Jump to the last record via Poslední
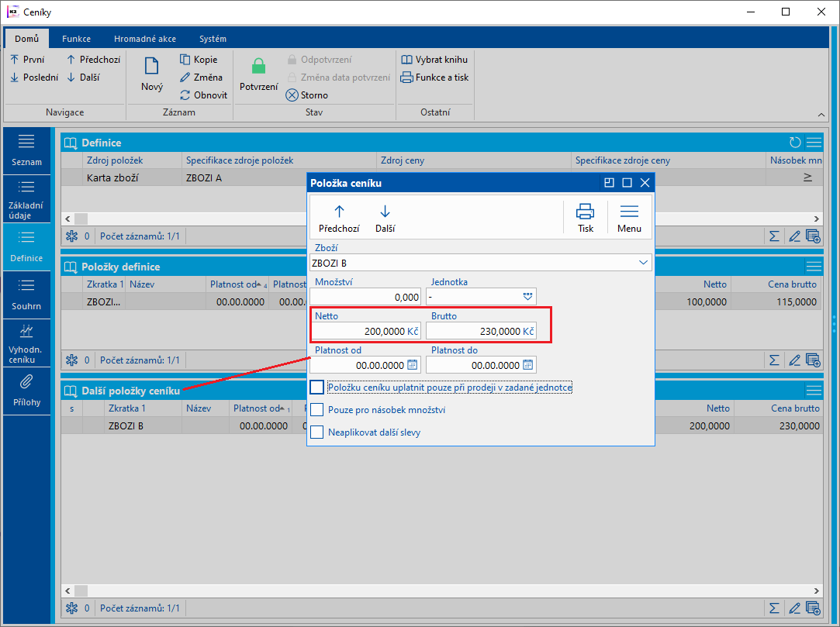 click(34, 77)
